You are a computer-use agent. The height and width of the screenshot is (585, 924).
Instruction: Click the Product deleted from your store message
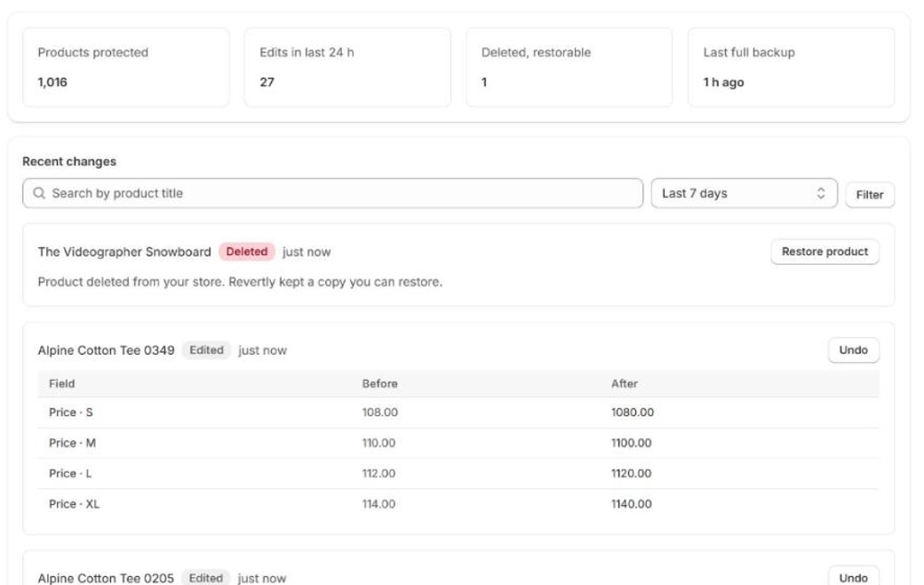pos(240,282)
